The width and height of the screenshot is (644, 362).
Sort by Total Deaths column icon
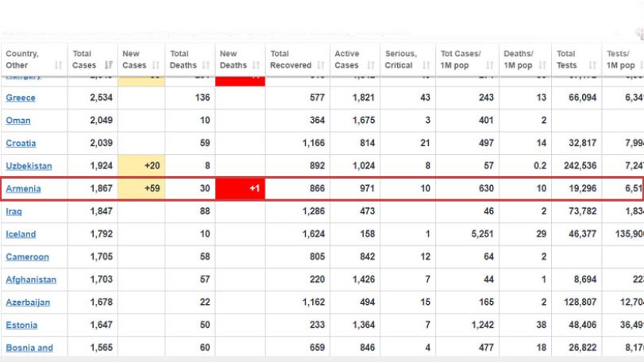click(x=206, y=65)
